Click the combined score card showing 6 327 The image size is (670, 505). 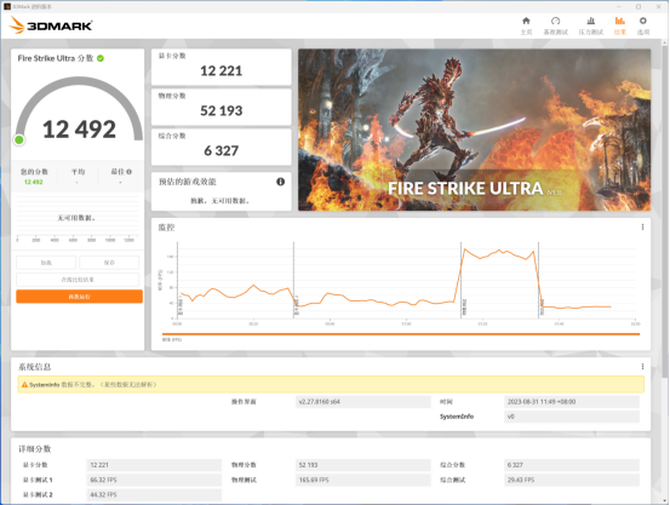click(221, 147)
